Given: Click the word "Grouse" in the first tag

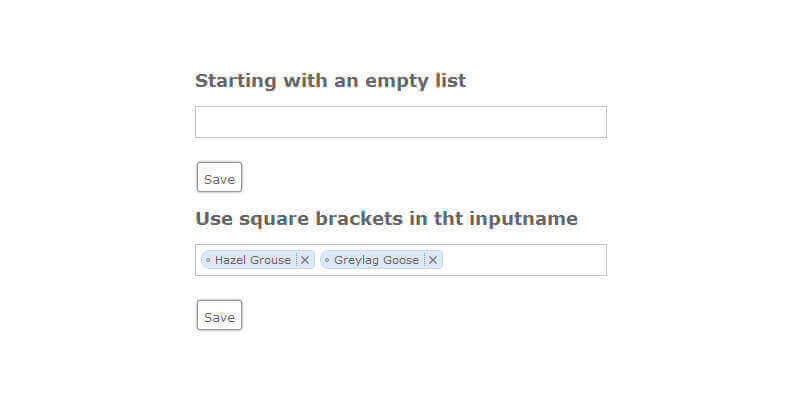Looking at the screenshot, I should click(270, 260).
